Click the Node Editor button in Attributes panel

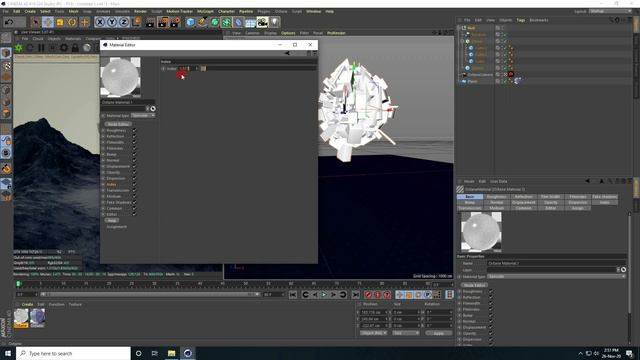click(x=474, y=285)
